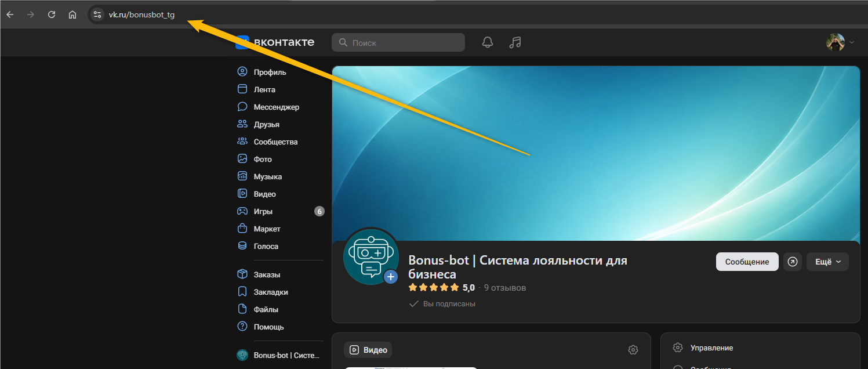Click the share arrow circle button
This screenshot has width=868, height=369.
pos(792,262)
